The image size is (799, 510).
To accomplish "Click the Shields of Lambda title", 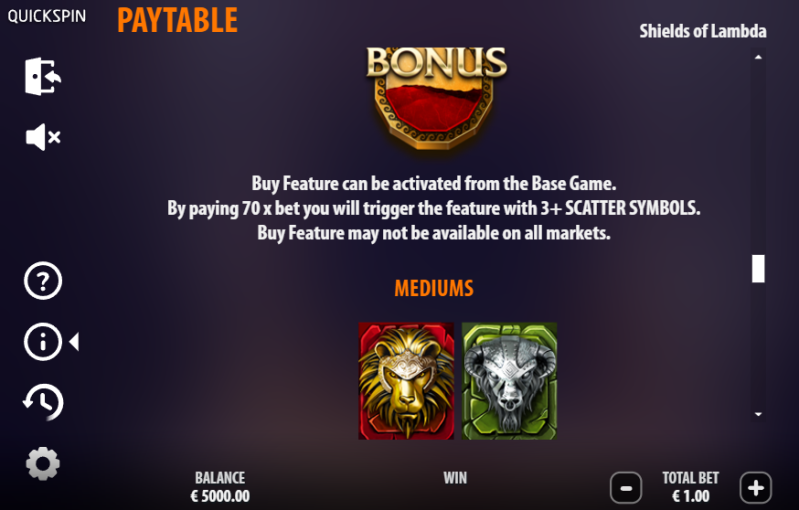I will tap(703, 31).
